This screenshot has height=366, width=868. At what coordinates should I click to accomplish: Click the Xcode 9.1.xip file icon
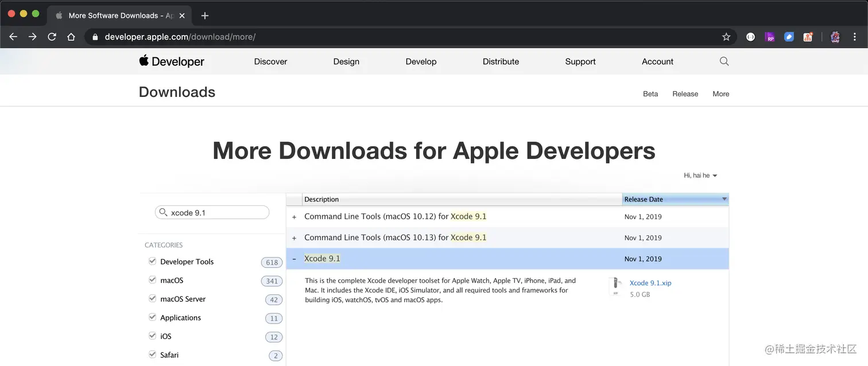click(616, 286)
